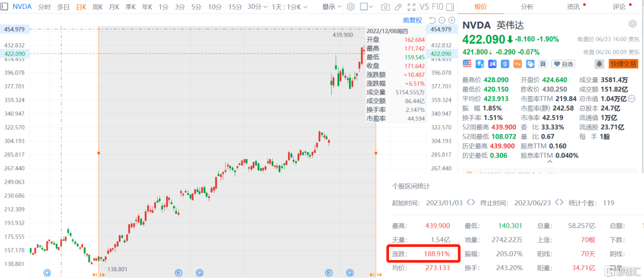The image size is (644, 280).
Task: Switch to 多日 multi-day chart
Action: (x=63, y=7)
